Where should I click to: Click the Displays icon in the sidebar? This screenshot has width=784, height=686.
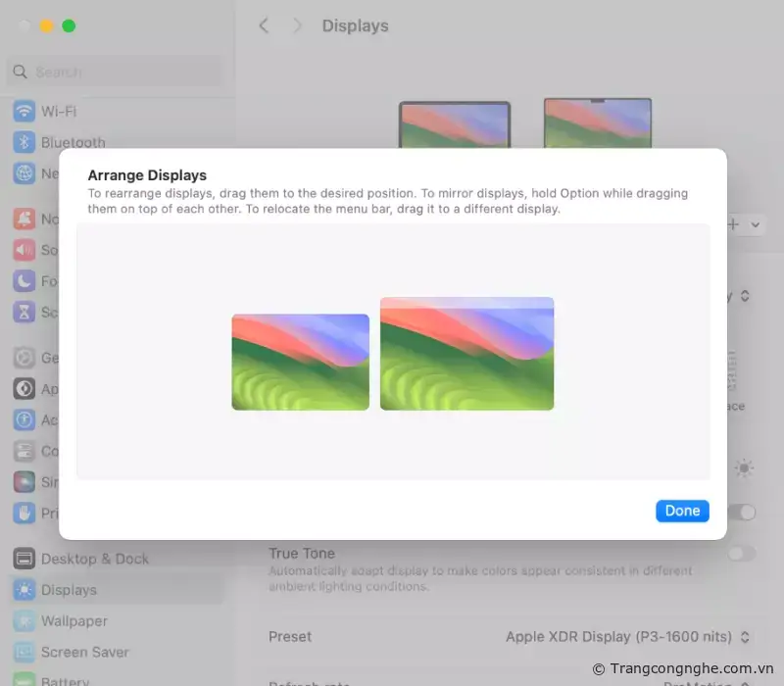24,590
